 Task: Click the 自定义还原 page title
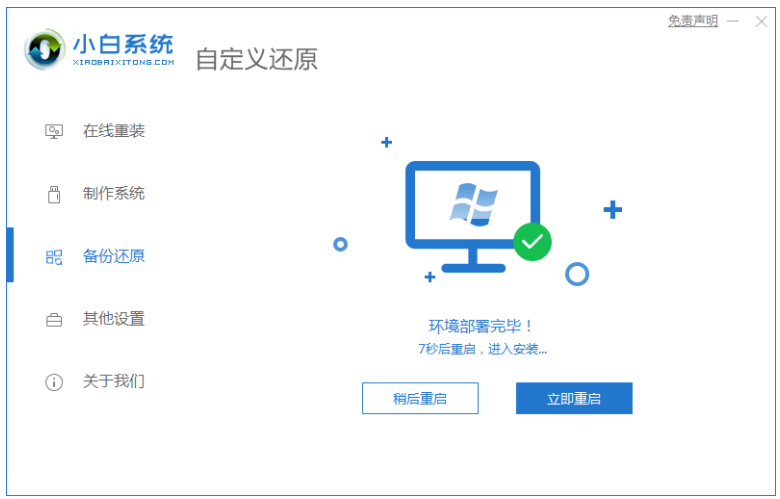(257, 60)
